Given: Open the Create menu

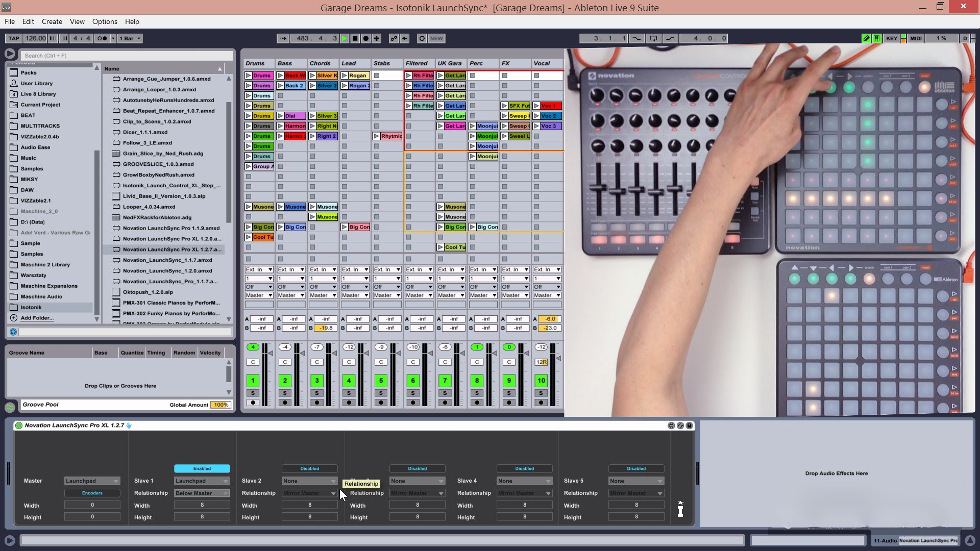Looking at the screenshot, I should point(52,21).
